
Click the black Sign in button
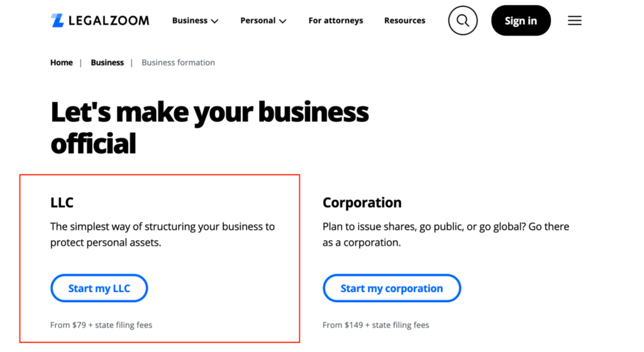pos(521,21)
